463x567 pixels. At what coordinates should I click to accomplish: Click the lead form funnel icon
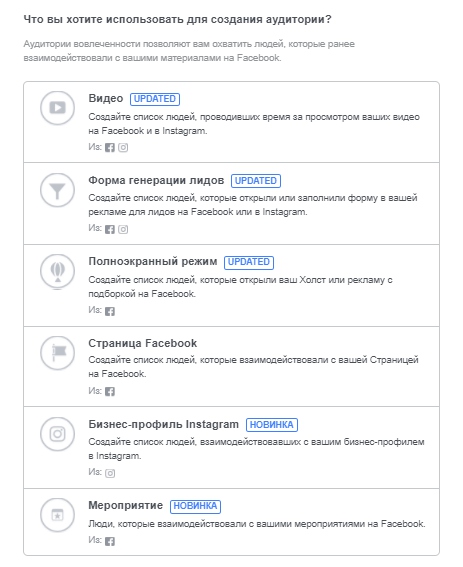pyautogui.click(x=57, y=190)
